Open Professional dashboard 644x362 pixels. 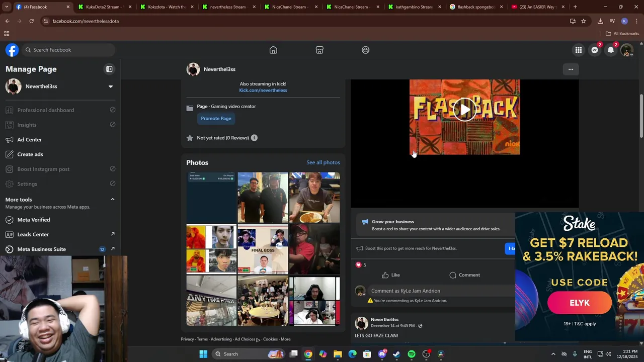pos(60,110)
